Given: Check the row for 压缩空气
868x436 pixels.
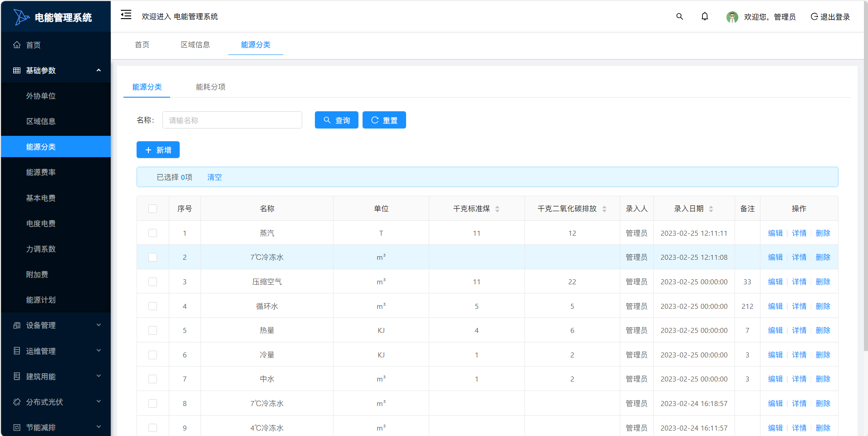Looking at the screenshot, I should (x=152, y=282).
